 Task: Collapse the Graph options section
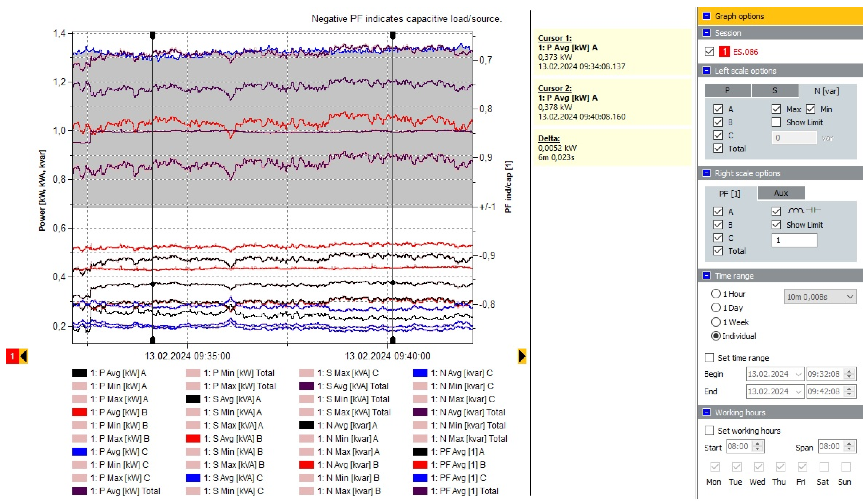point(707,16)
